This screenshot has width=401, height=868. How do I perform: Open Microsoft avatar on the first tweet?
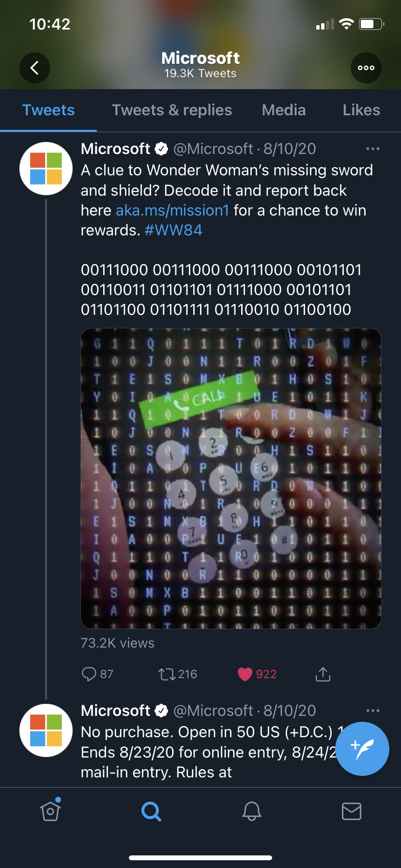(x=46, y=169)
